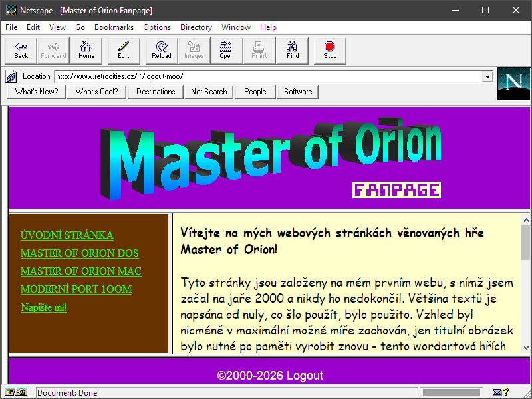The image size is (532, 399).
Task: Go to Home page via toolbar
Action: click(86, 50)
